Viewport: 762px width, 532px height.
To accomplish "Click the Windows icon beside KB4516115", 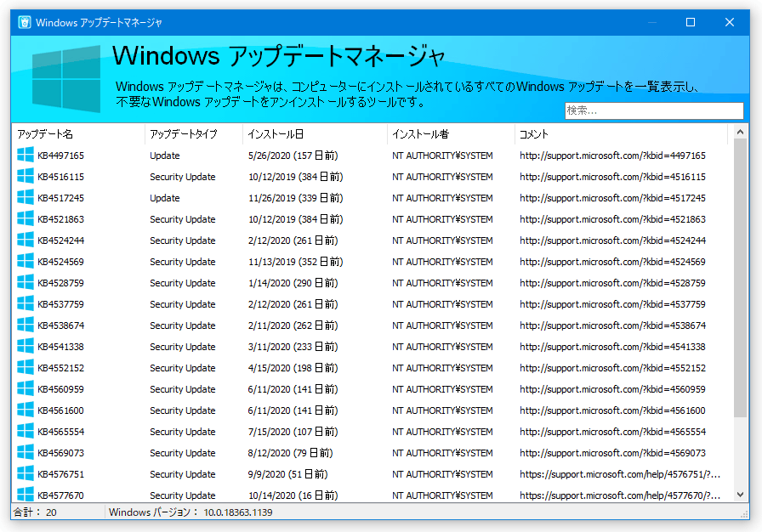I will [x=26, y=176].
